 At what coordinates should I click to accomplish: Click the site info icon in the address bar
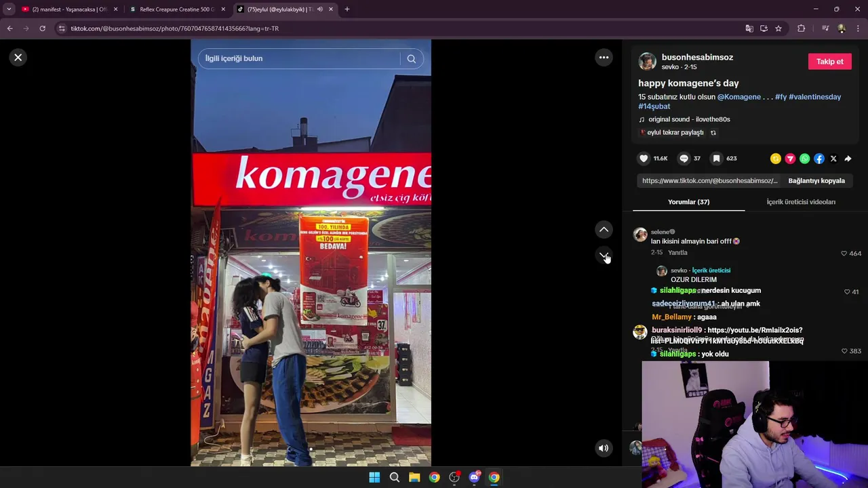coord(62,28)
